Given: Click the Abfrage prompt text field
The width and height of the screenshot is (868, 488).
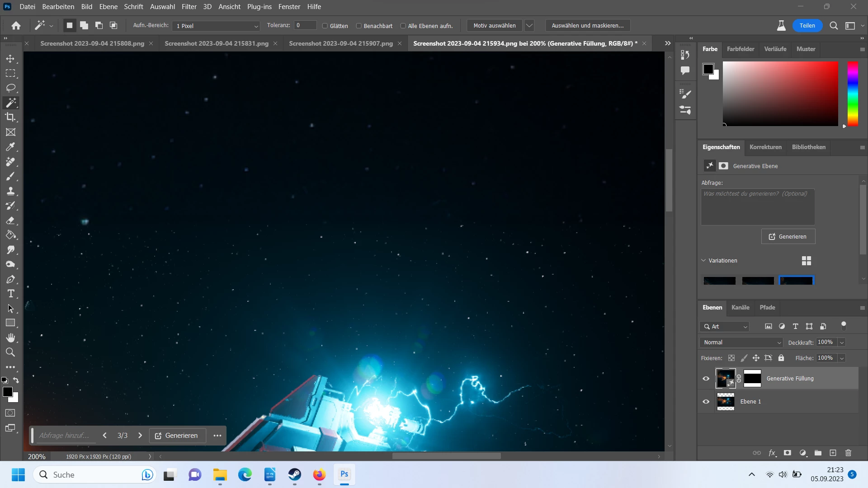Looking at the screenshot, I should (x=758, y=207).
